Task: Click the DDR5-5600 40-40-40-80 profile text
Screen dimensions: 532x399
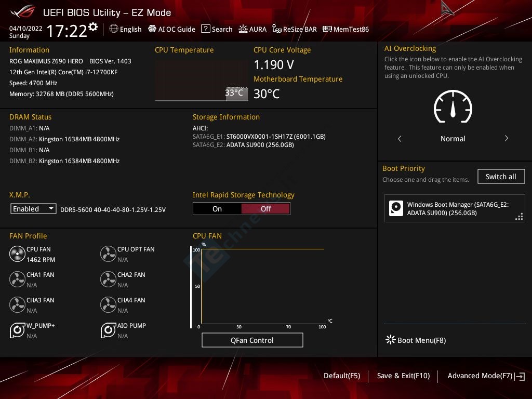Action: pyautogui.click(x=113, y=210)
